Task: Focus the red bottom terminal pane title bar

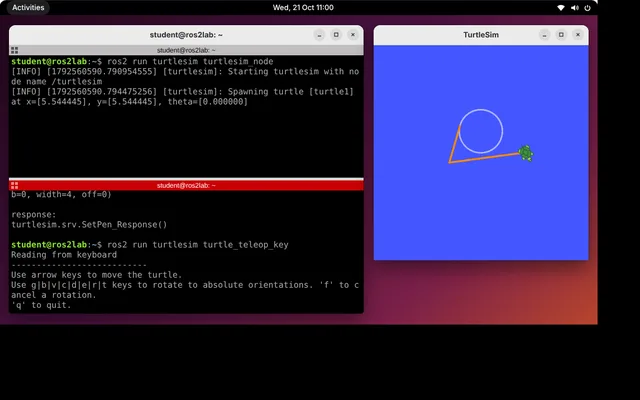Action: click(x=186, y=185)
